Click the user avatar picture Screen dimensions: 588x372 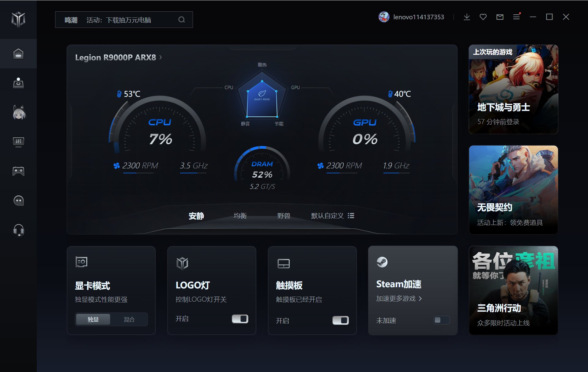[x=384, y=17]
